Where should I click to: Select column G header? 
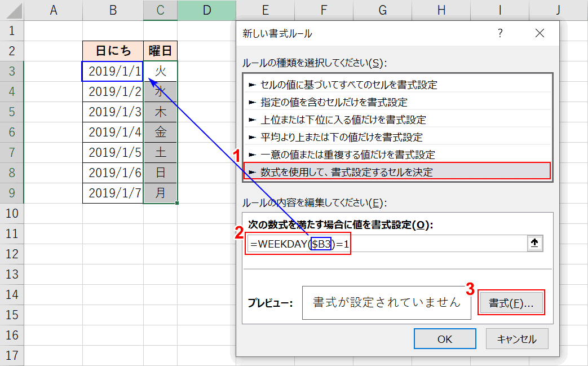[x=382, y=10]
